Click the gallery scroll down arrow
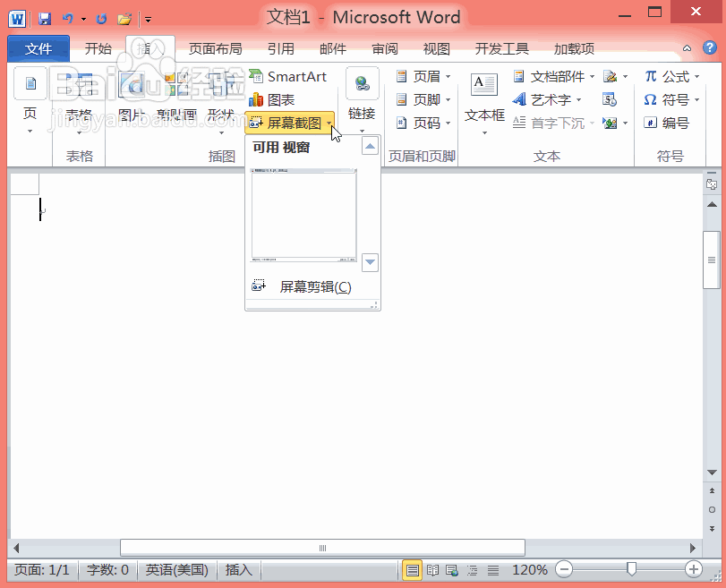Image resolution: width=726 pixels, height=588 pixels. click(370, 262)
